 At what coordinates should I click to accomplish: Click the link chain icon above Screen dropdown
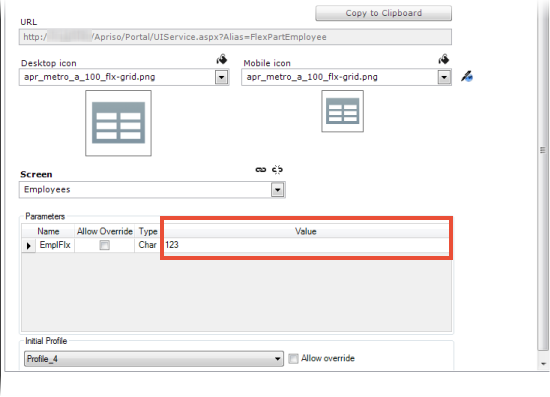coord(261,170)
